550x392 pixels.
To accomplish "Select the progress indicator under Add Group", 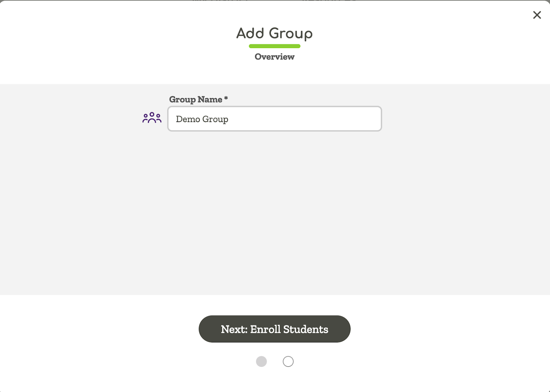I will 275,46.
